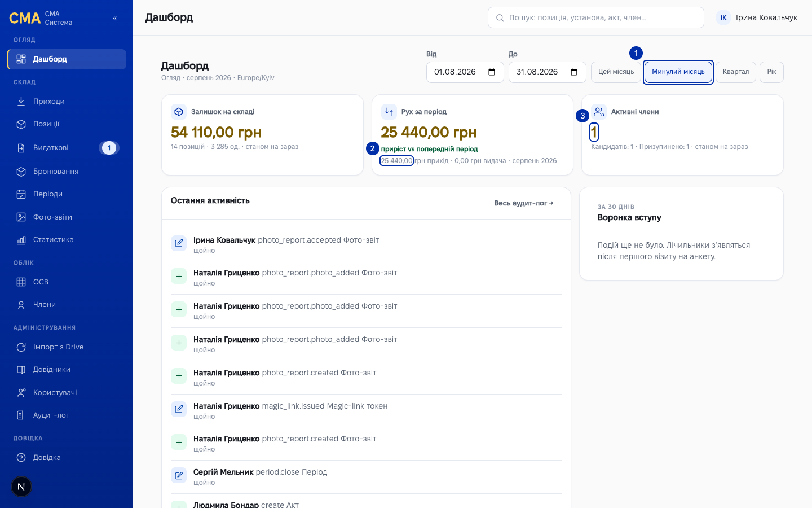Click the edit icon beside photo_report.accepted entry
The width and height of the screenshot is (812, 508).
tap(179, 243)
